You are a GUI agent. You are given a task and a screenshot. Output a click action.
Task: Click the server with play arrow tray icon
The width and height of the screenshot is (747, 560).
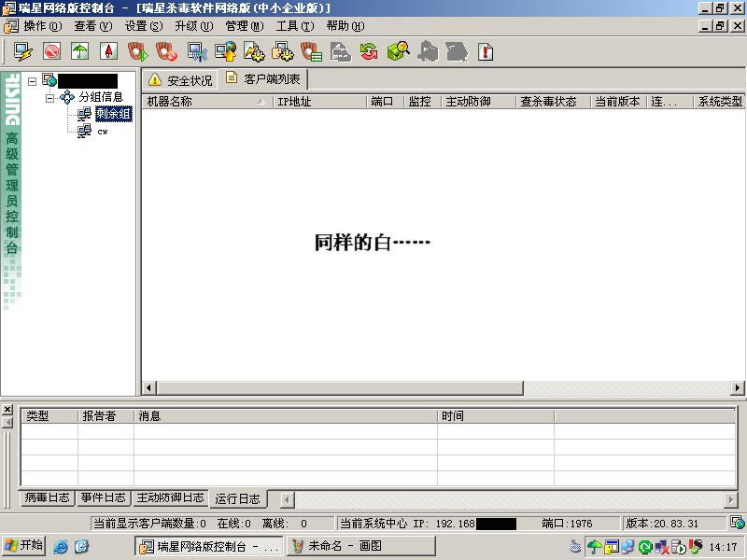(679, 547)
